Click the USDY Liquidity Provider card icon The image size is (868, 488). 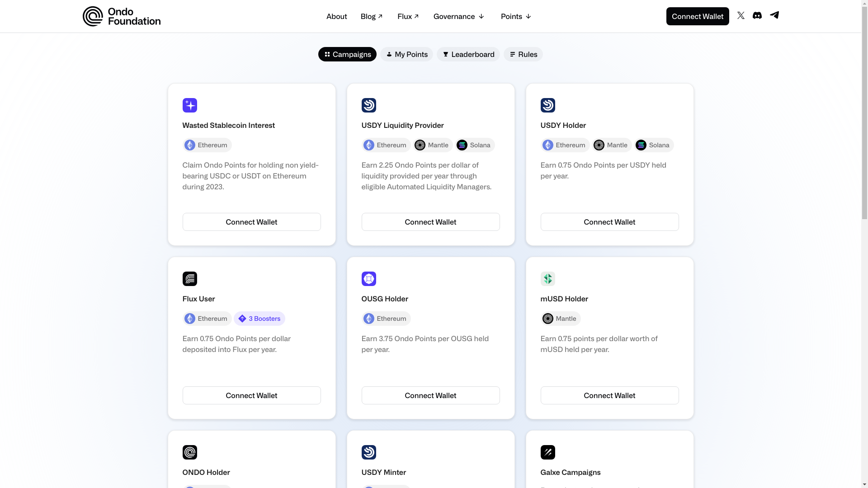[369, 105]
